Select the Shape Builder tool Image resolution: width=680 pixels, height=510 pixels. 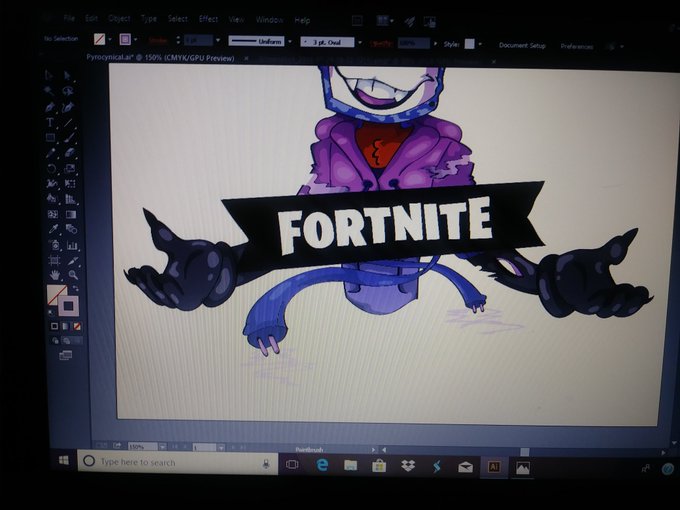pos(52,199)
